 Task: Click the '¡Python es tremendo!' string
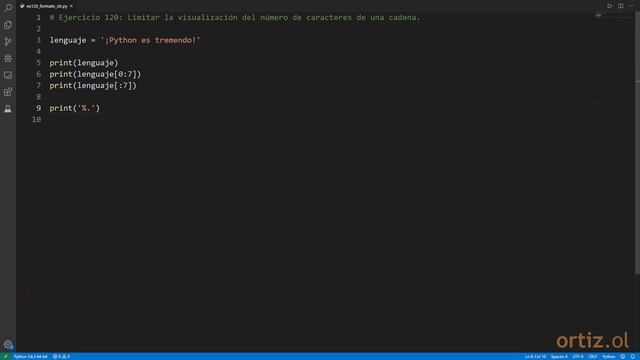tap(150, 40)
